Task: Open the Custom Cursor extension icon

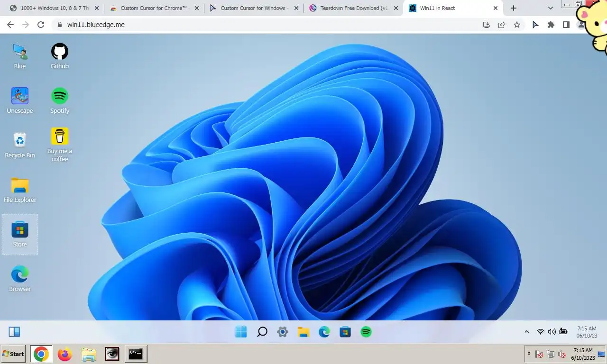Action: 535,25
